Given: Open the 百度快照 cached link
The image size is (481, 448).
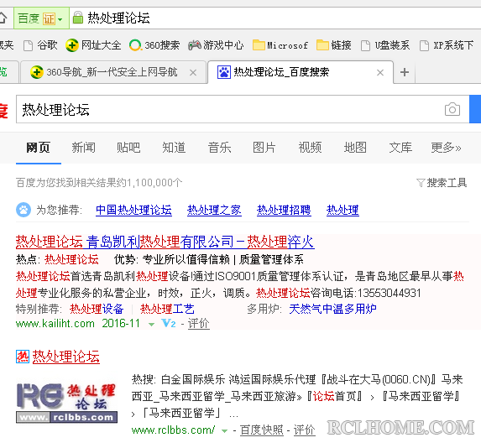Looking at the screenshot, I should tap(262, 430).
